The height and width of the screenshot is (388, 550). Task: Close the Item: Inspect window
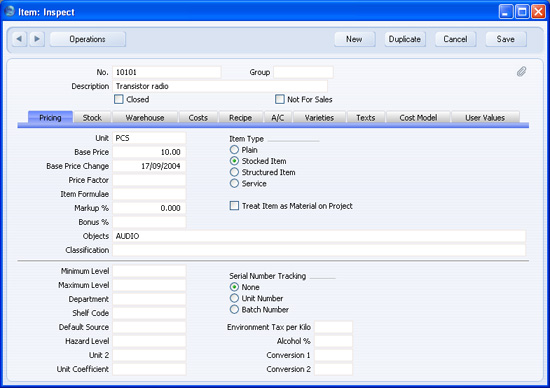click(x=538, y=12)
